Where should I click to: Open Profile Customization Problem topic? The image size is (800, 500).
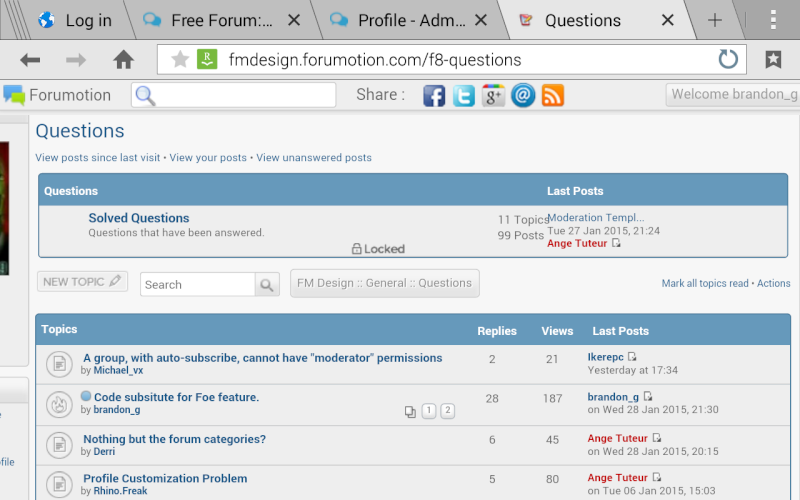[165, 478]
